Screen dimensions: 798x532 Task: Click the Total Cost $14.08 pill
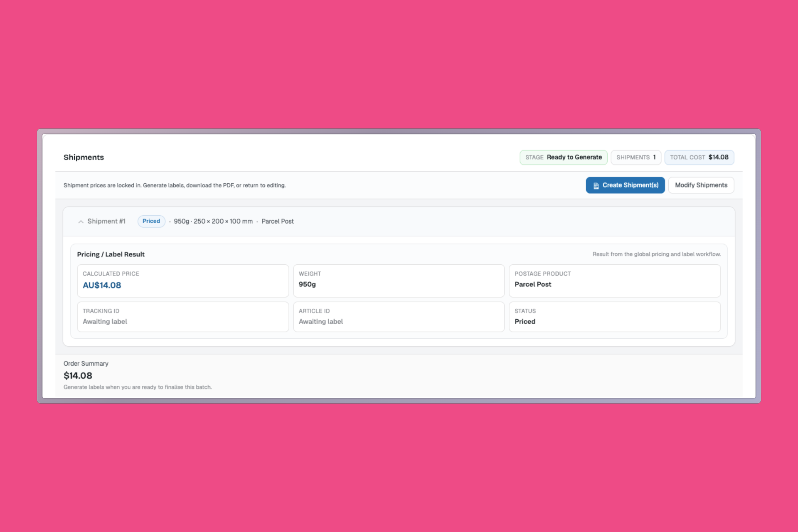699,158
